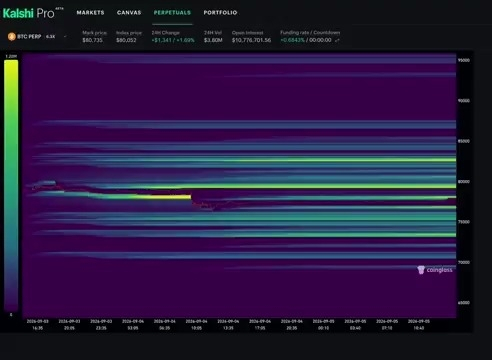Click the bright yellow liquidation band
Image resolution: width=492 pixels, height=360 pixels.
point(160,197)
